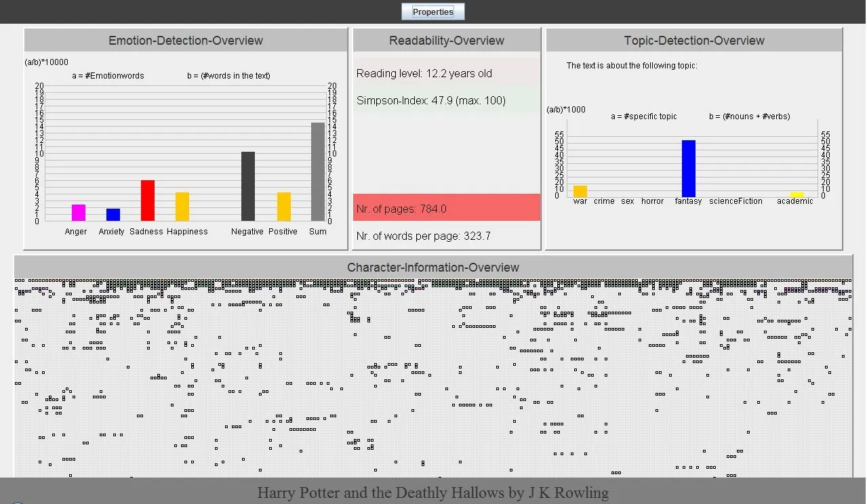The image size is (867, 504).
Task: Select the yellow Happiness bar
Action: click(182, 207)
